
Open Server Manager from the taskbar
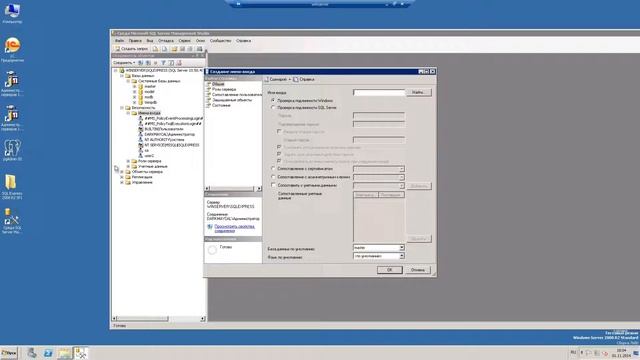point(32,353)
